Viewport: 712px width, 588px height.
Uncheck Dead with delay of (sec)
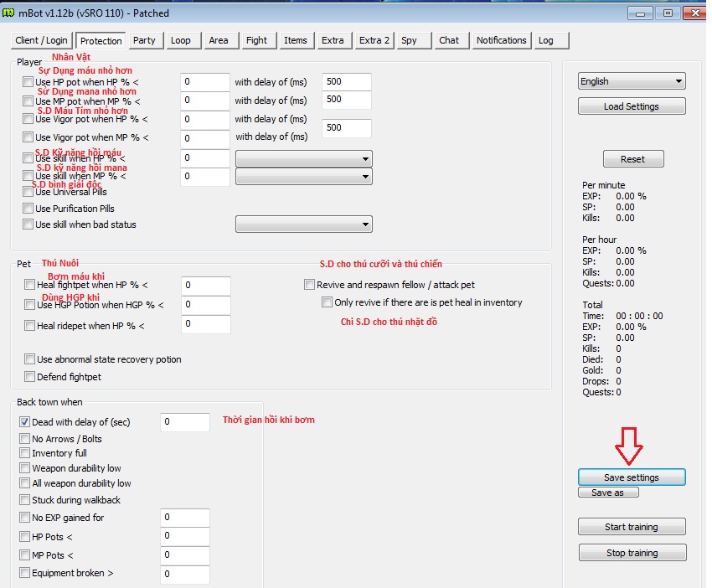24,422
